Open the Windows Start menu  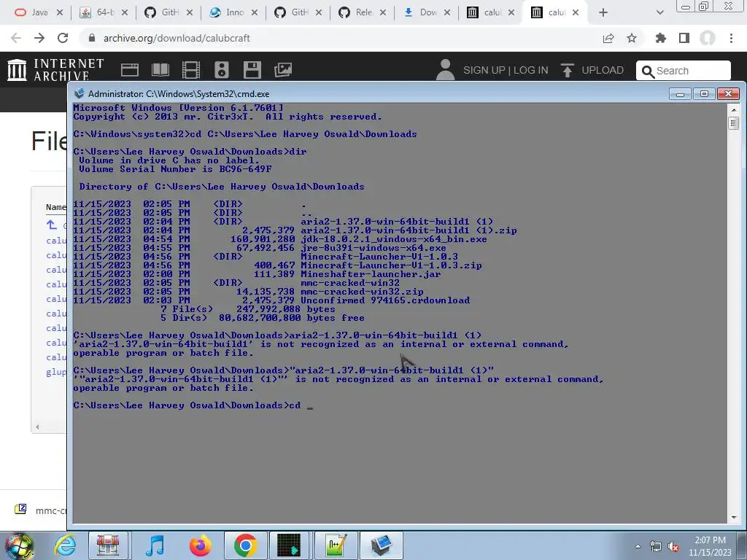[x=18, y=545]
